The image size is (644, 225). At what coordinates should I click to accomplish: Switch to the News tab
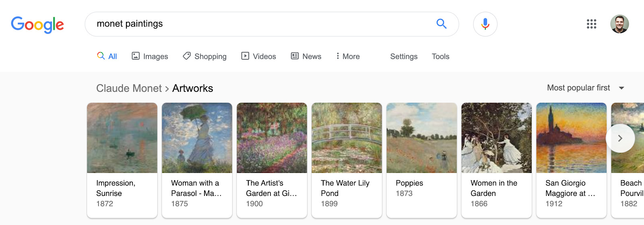tap(306, 56)
